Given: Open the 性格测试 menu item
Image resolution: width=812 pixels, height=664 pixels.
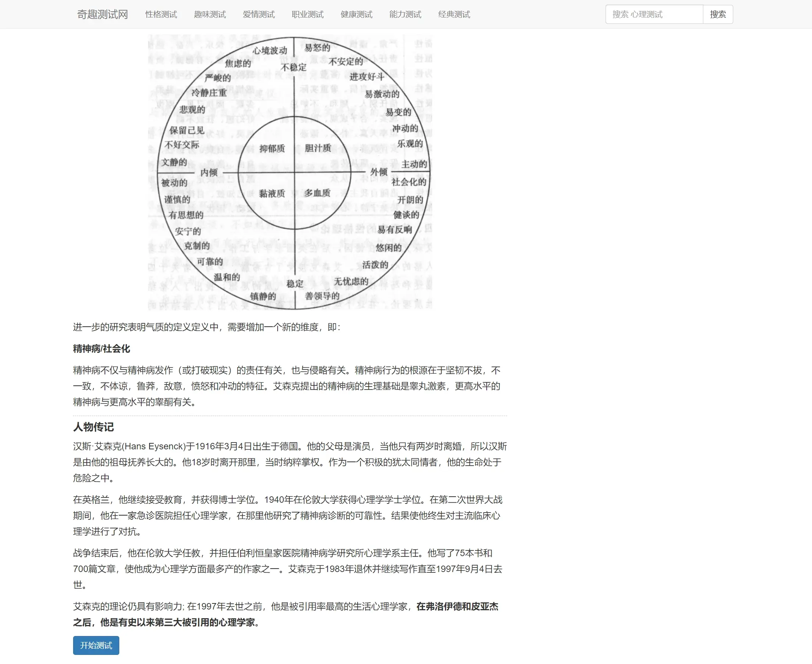Looking at the screenshot, I should click(x=161, y=14).
